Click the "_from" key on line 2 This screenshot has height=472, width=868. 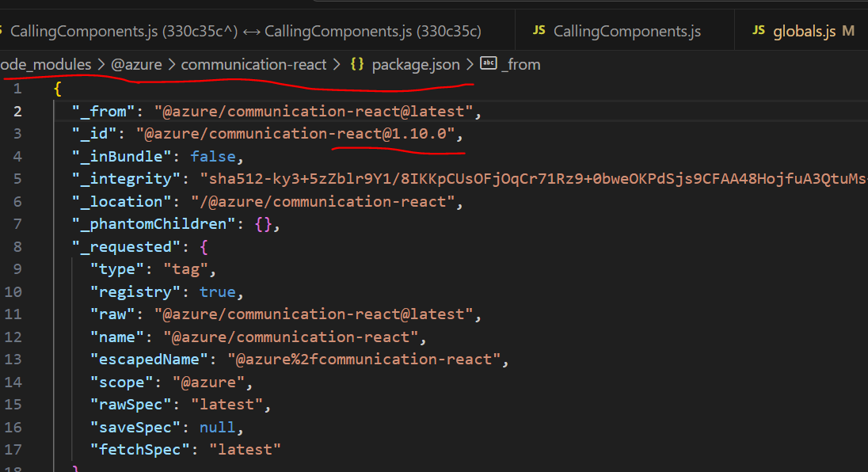(104, 111)
